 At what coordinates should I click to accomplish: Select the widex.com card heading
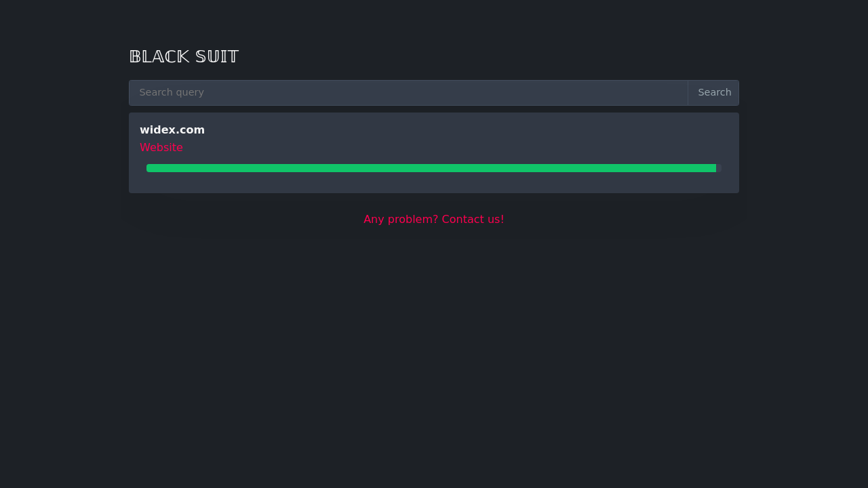172,130
